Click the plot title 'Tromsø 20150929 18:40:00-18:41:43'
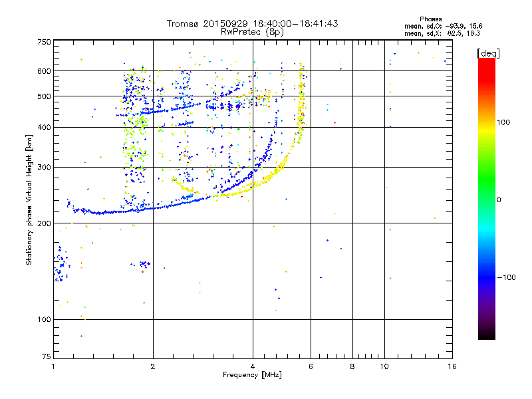 click(x=252, y=23)
